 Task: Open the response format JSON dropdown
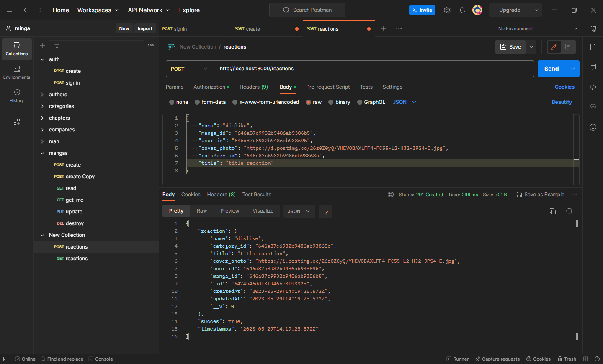point(299,211)
